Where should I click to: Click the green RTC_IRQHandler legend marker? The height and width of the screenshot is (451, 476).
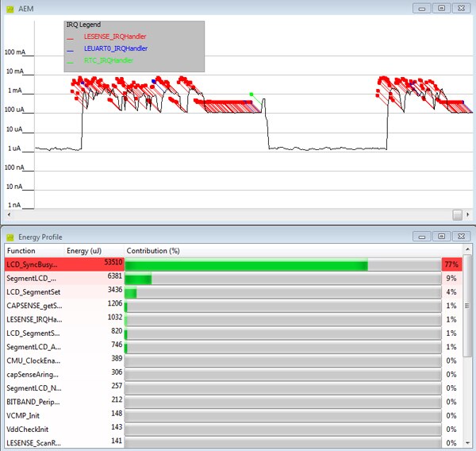coord(71,61)
